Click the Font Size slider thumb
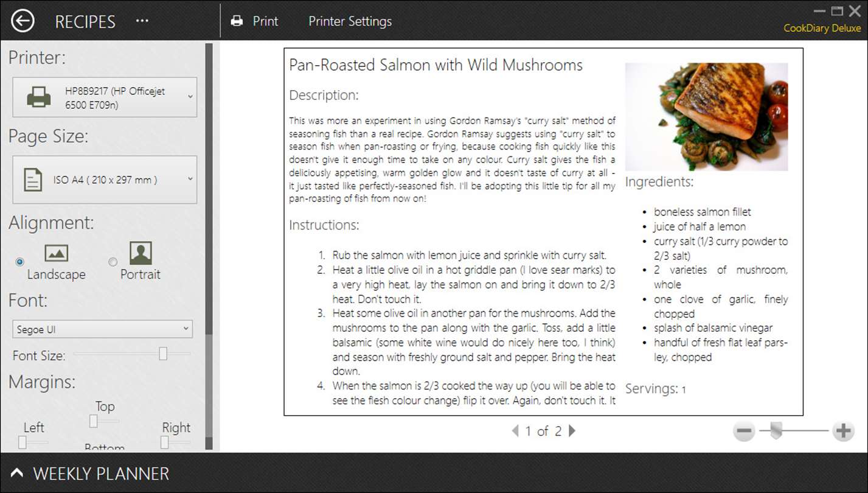This screenshot has height=493, width=868. pos(163,354)
